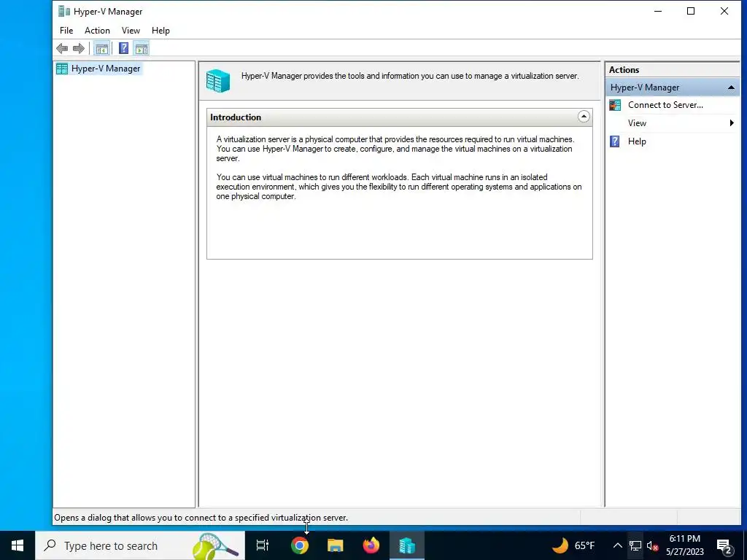
Task: Click the muted volume icon
Action: coord(652,545)
